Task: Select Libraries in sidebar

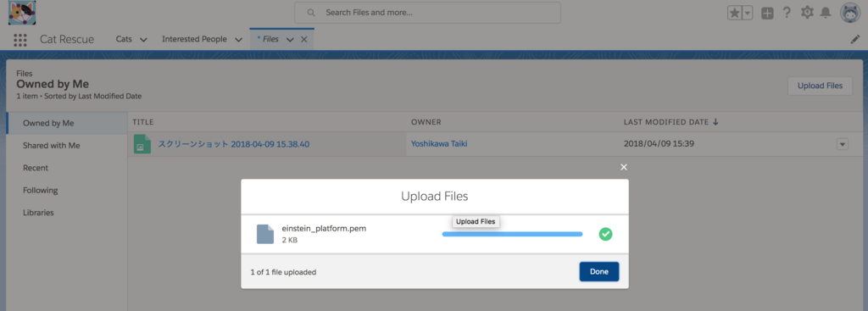Action: click(x=67, y=213)
